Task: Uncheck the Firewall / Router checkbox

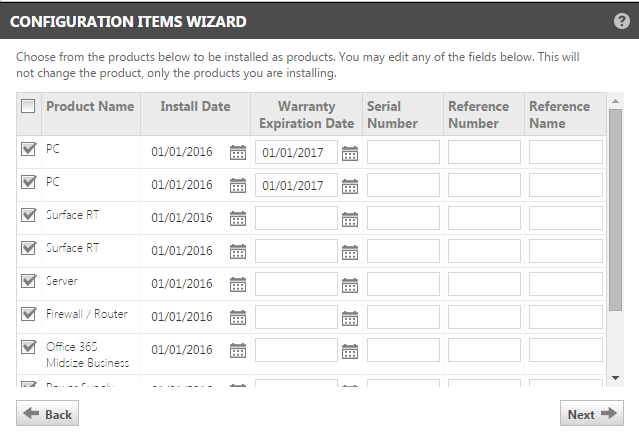Action: (x=29, y=314)
